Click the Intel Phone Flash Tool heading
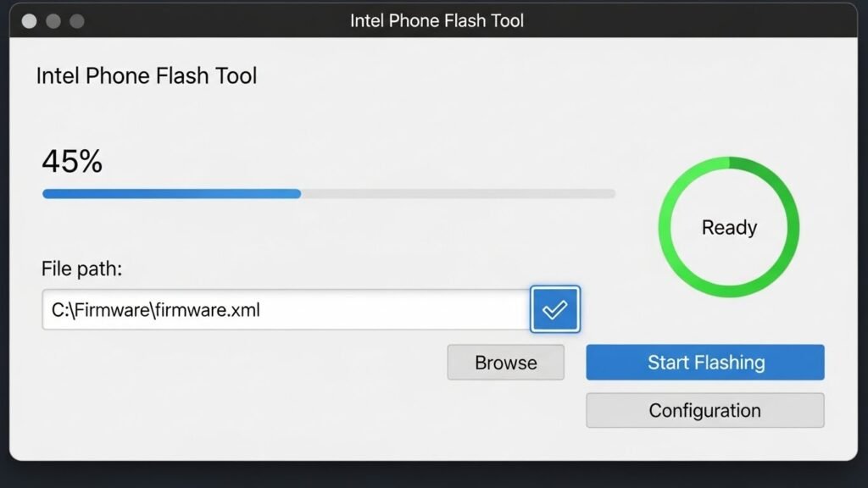 [x=146, y=75]
